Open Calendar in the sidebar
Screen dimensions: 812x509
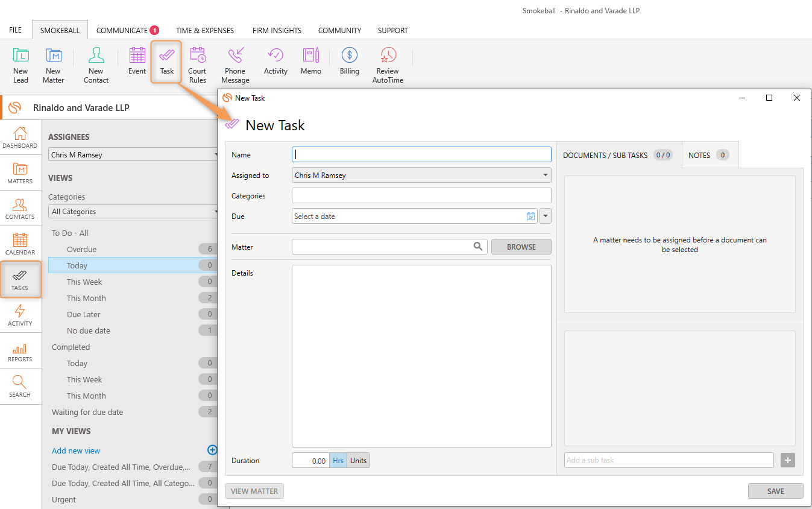click(20, 244)
